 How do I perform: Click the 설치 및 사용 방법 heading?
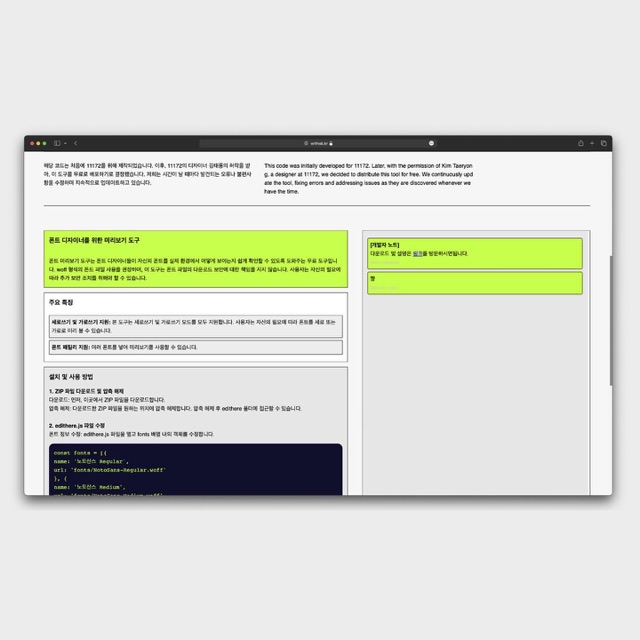click(x=71, y=377)
